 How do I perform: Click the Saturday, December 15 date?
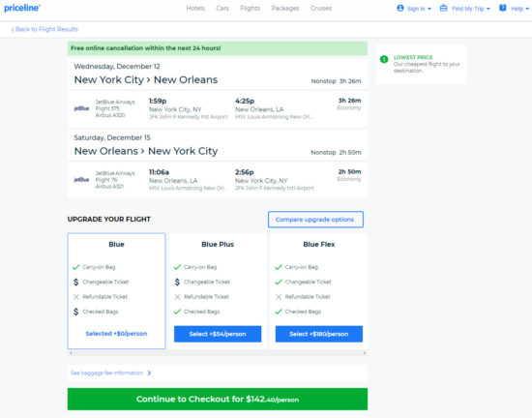tap(112, 137)
